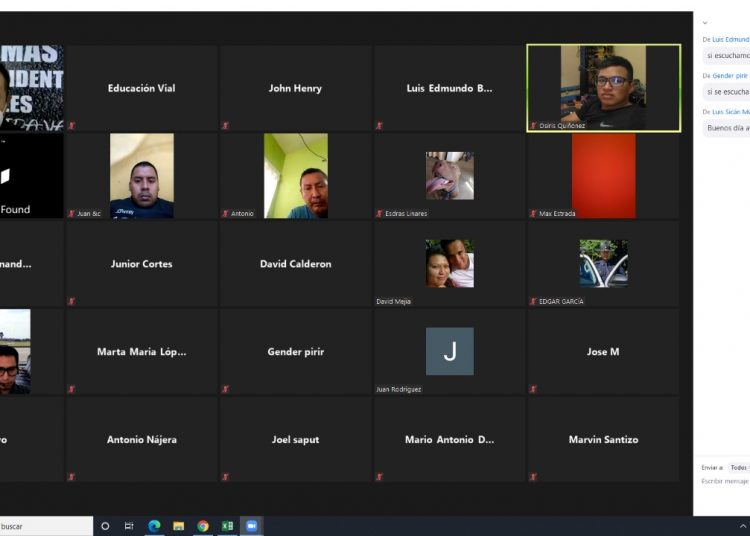Open the 'Enviar a' recipient dropdown
The width and height of the screenshot is (750, 536).
[x=738, y=467]
